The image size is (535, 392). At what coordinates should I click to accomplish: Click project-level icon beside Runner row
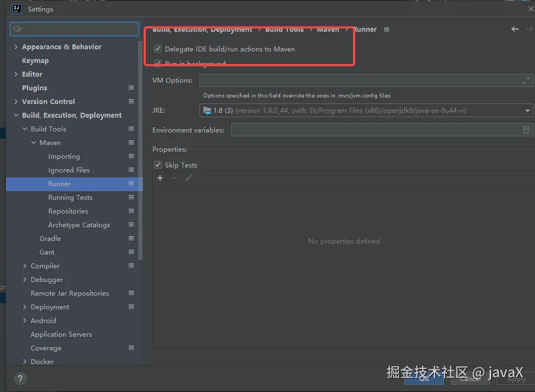click(x=131, y=184)
